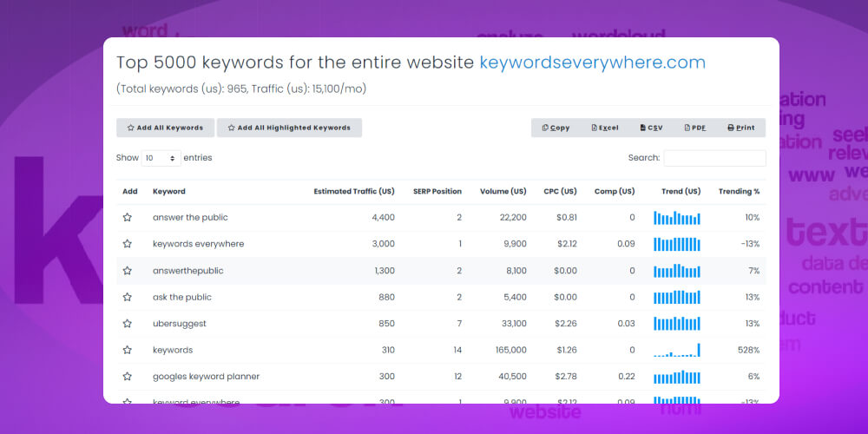Click trend chart for 'answerthepublic'
The image size is (868, 434).
677,271
